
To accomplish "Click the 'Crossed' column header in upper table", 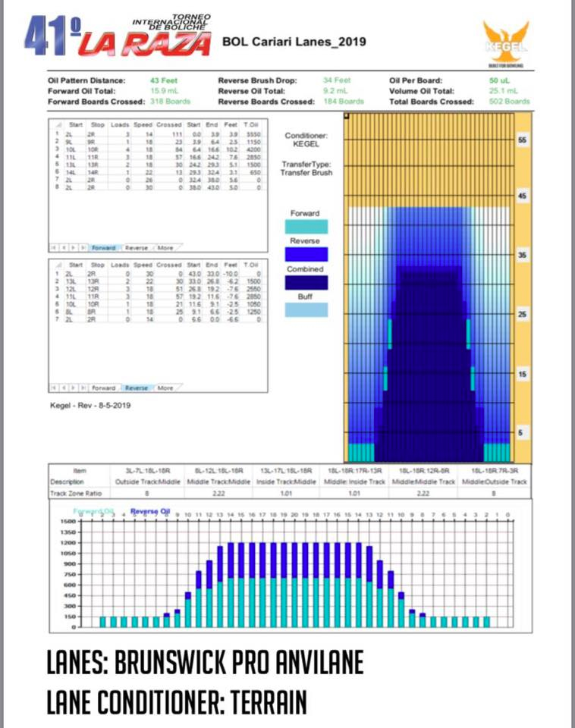I will (x=168, y=125).
